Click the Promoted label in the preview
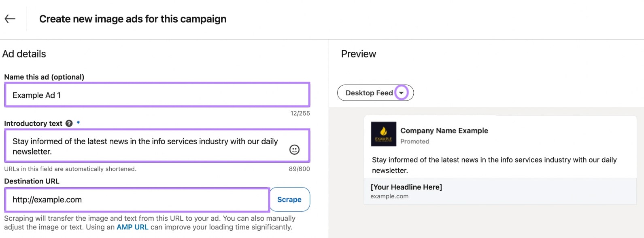The image size is (644, 238). tap(415, 141)
